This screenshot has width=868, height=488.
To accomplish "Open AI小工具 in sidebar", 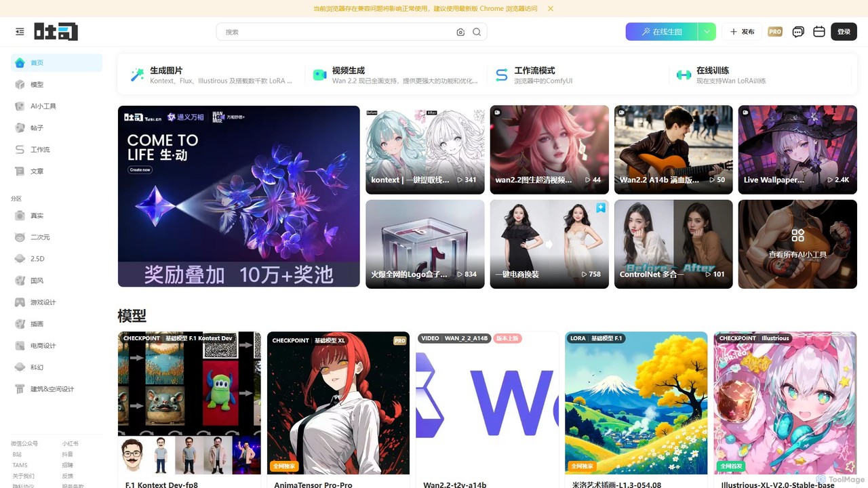I will 56,106.
